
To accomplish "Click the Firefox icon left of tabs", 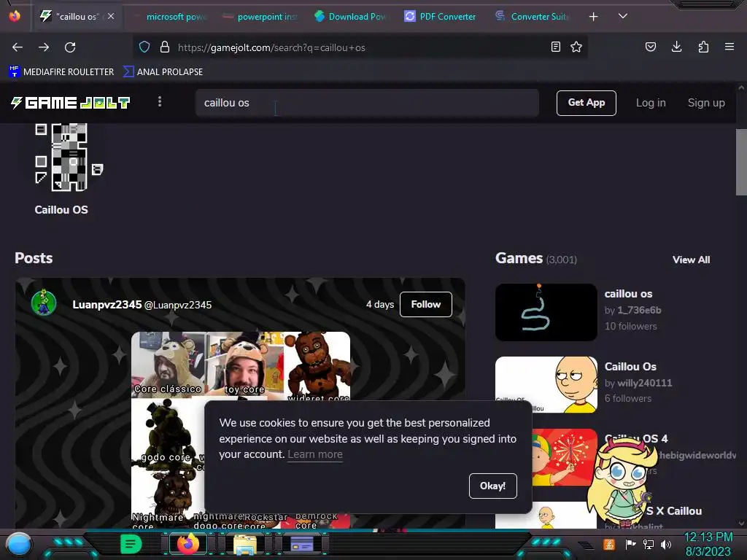I will click(15, 16).
